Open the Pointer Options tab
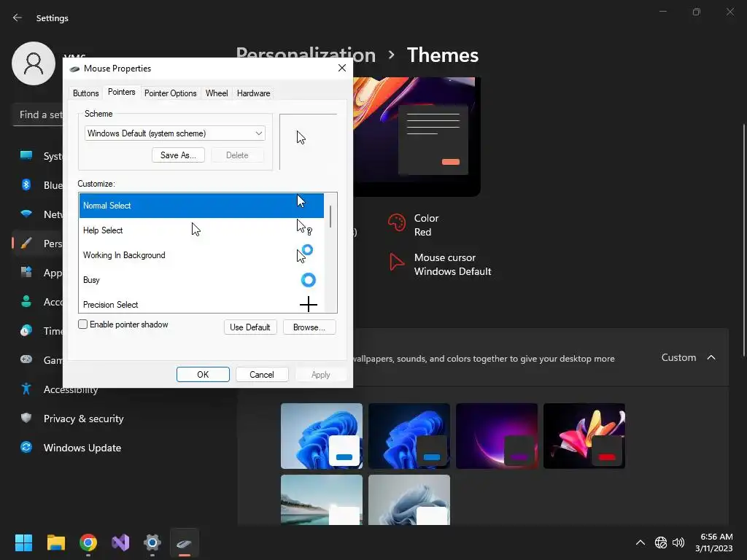The height and width of the screenshot is (560, 747). (x=170, y=93)
